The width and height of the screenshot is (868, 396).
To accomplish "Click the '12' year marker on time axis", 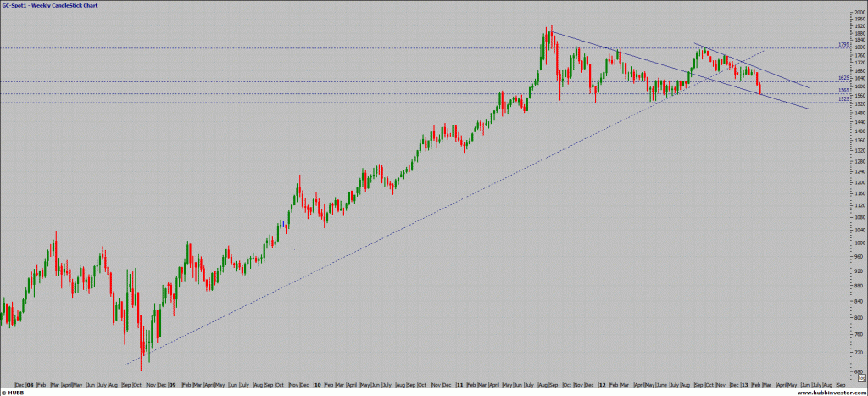I will [x=603, y=383].
